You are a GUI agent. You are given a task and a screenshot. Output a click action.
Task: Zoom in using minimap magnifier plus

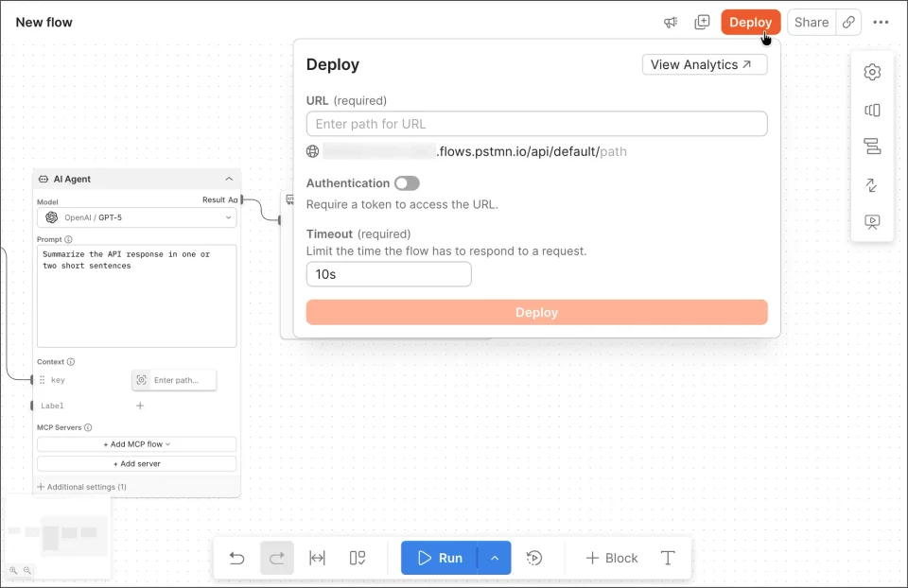point(13,571)
